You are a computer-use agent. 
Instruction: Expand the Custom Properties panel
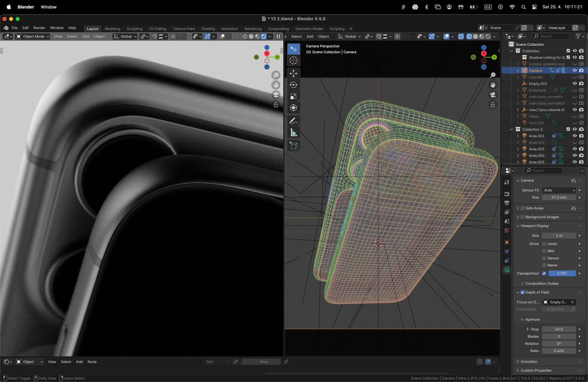pyautogui.click(x=536, y=370)
